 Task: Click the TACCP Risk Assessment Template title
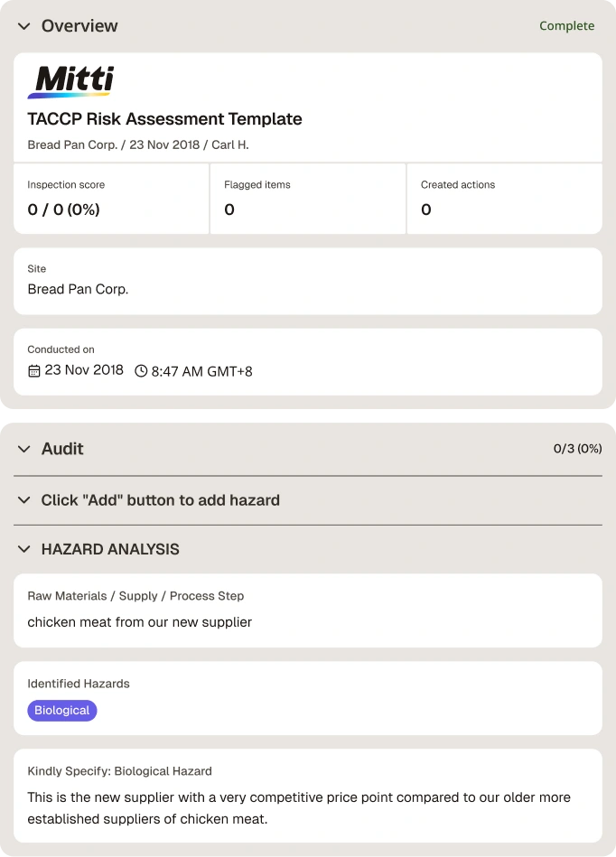(x=164, y=119)
